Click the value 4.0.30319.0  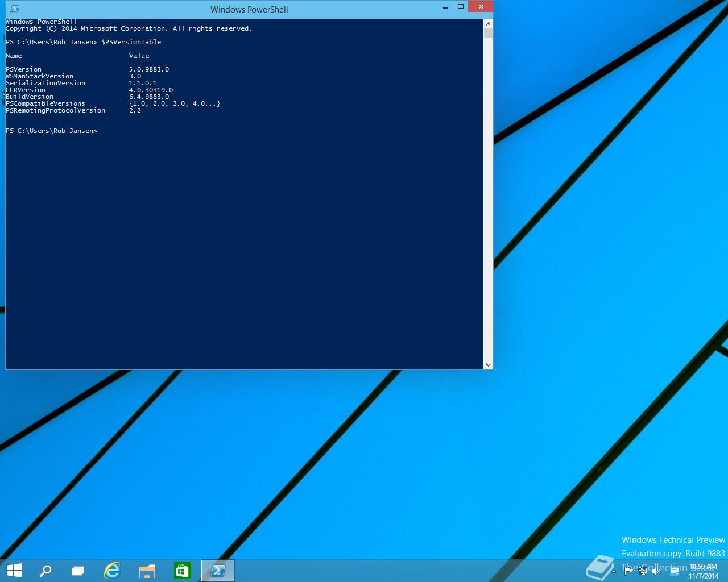151,90
